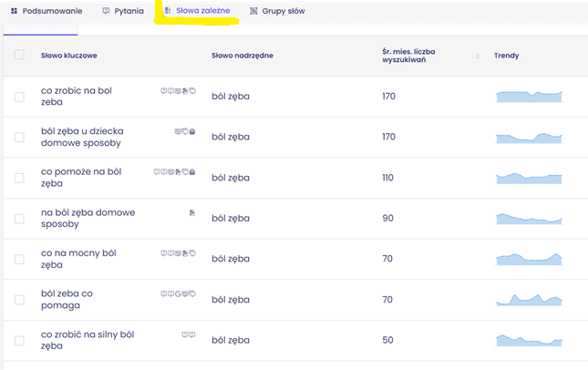Toggle the select-all checkbox in table header

pyautogui.click(x=19, y=56)
